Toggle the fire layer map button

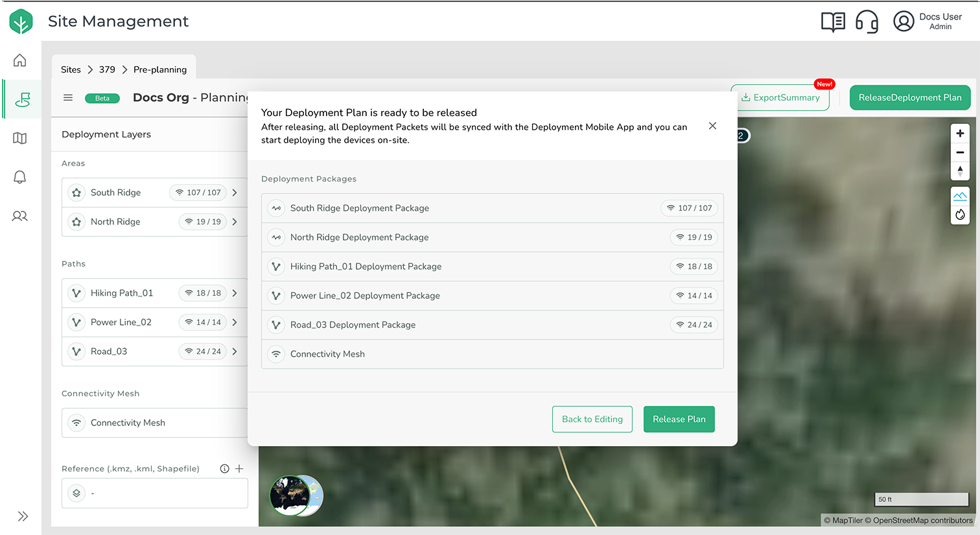pos(960,215)
